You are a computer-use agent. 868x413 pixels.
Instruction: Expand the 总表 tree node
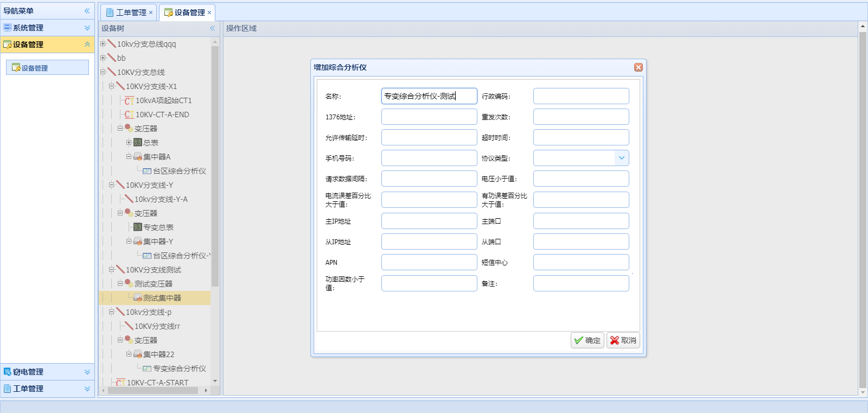tap(129, 142)
